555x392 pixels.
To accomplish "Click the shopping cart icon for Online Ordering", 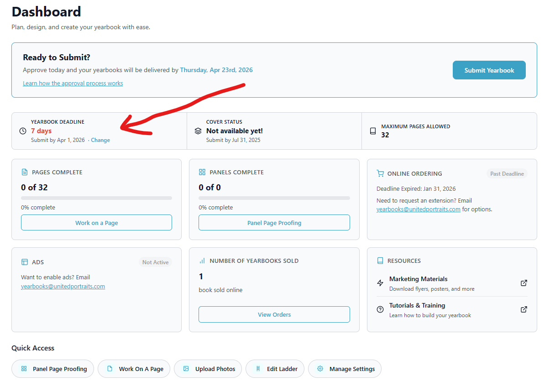I will [x=380, y=173].
